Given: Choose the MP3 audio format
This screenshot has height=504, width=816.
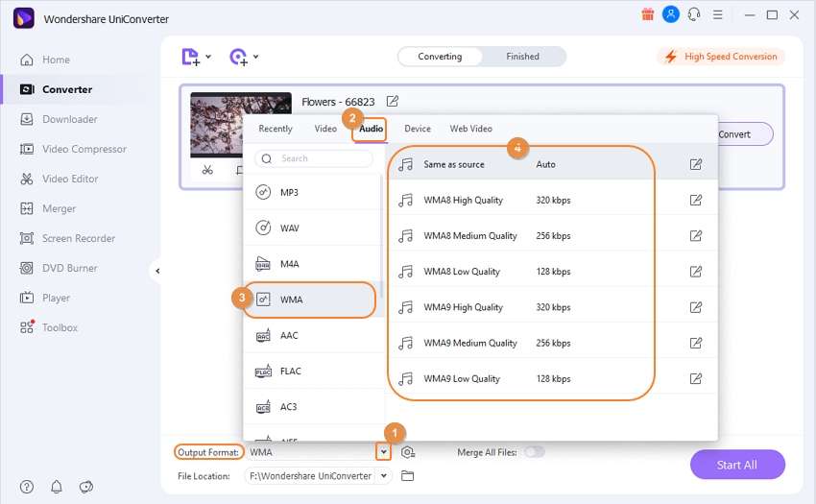Looking at the screenshot, I should point(313,193).
